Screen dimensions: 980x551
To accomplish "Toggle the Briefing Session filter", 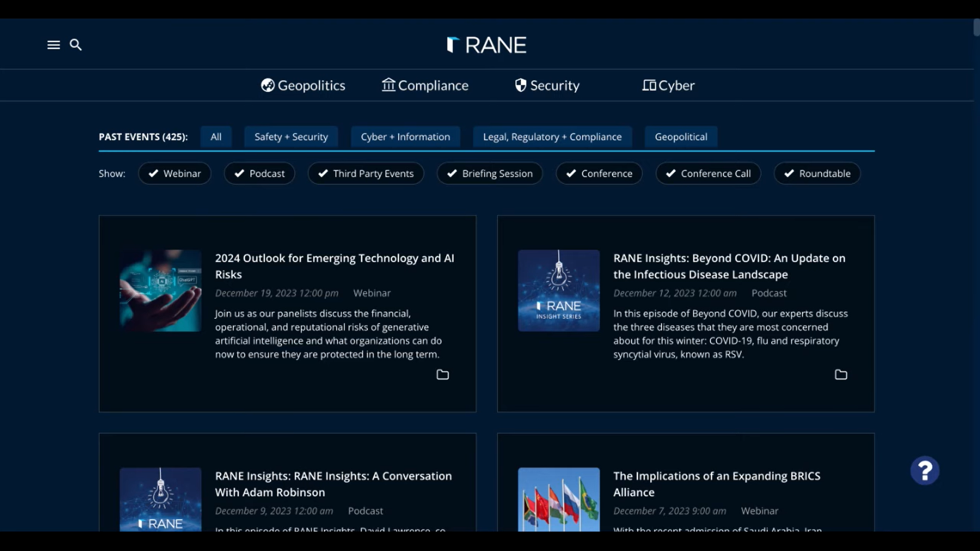I will pyautogui.click(x=490, y=174).
